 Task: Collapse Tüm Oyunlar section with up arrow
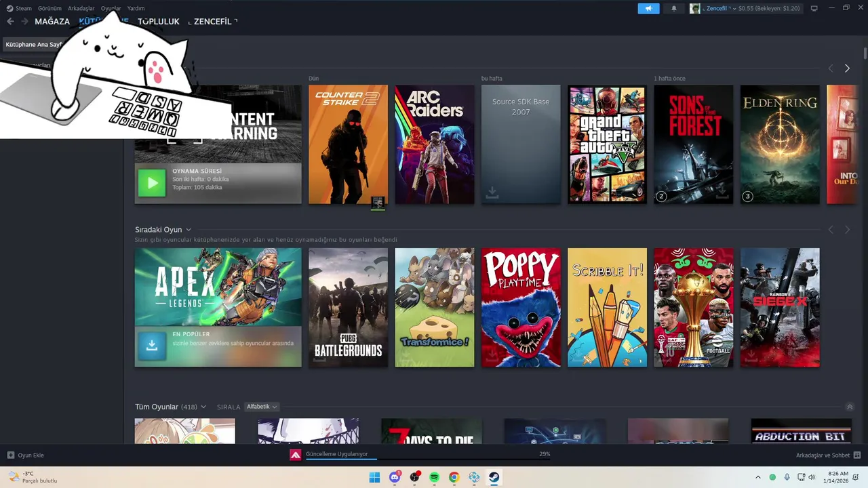(x=850, y=407)
